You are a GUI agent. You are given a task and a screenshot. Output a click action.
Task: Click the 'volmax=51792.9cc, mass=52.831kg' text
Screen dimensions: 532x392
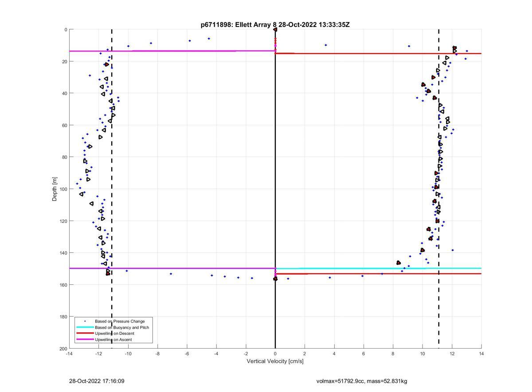(362, 381)
